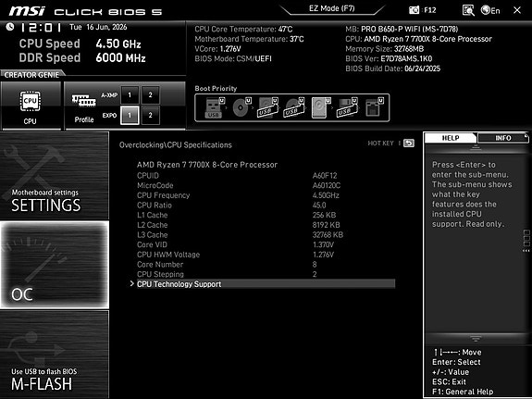Click the system clock icon
532x399 pixels.
[10, 27]
